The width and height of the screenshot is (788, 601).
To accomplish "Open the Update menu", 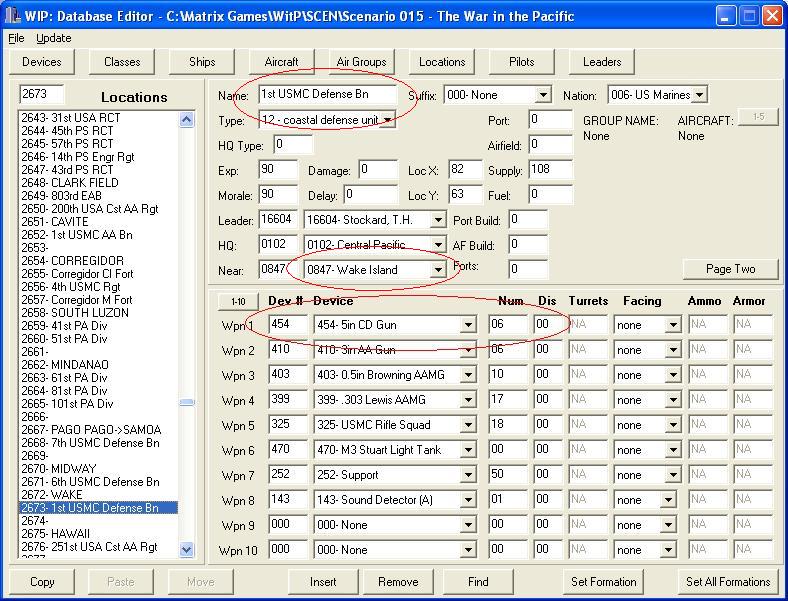I will pyautogui.click(x=53, y=38).
